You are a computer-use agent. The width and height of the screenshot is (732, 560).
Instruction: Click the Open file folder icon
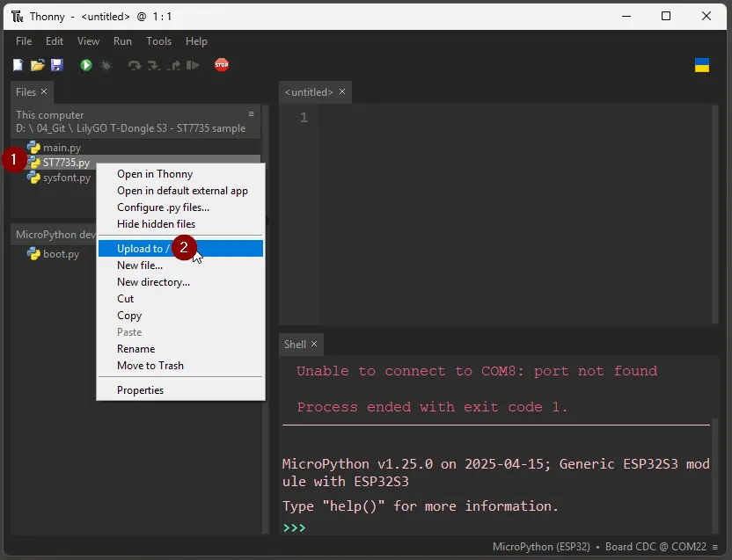coord(37,65)
